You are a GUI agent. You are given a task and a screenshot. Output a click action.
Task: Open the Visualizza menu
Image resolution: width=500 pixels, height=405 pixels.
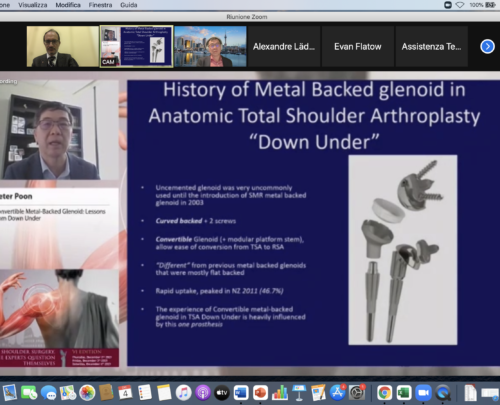33,5
